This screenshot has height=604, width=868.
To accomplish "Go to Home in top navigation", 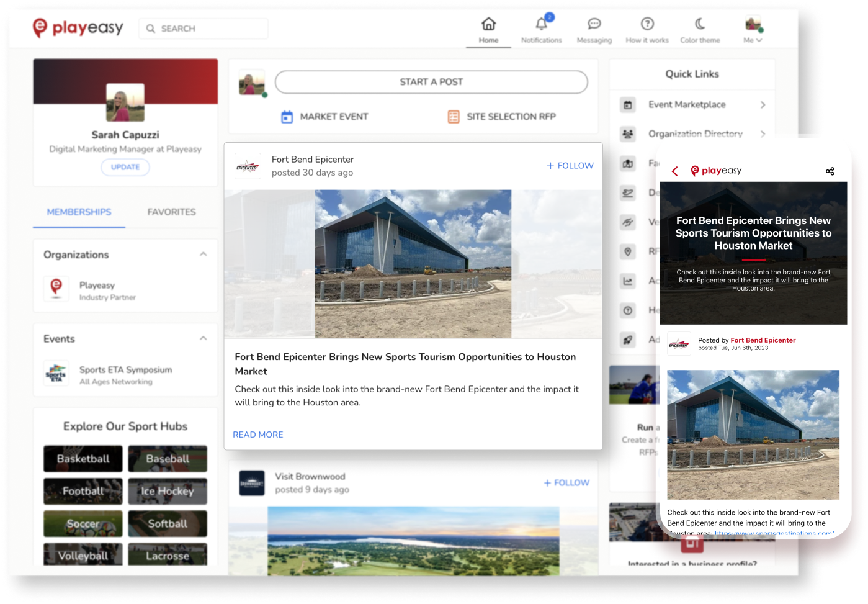I will (x=488, y=30).
